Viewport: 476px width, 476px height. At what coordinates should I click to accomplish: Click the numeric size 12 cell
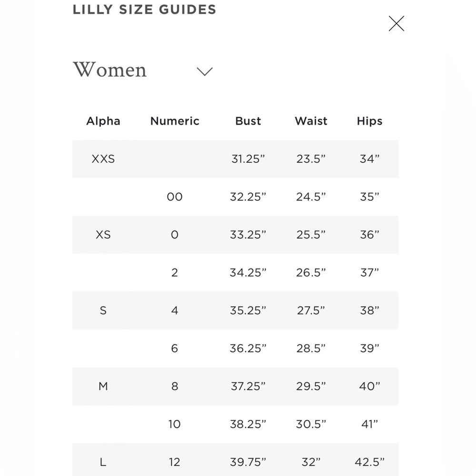175,462
